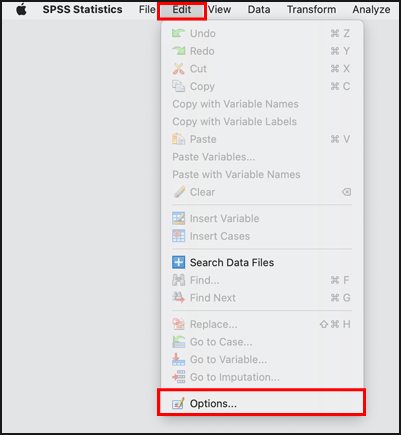Open the Data menu
Viewport: 401px width, 435px height.
pyautogui.click(x=259, y=10)
